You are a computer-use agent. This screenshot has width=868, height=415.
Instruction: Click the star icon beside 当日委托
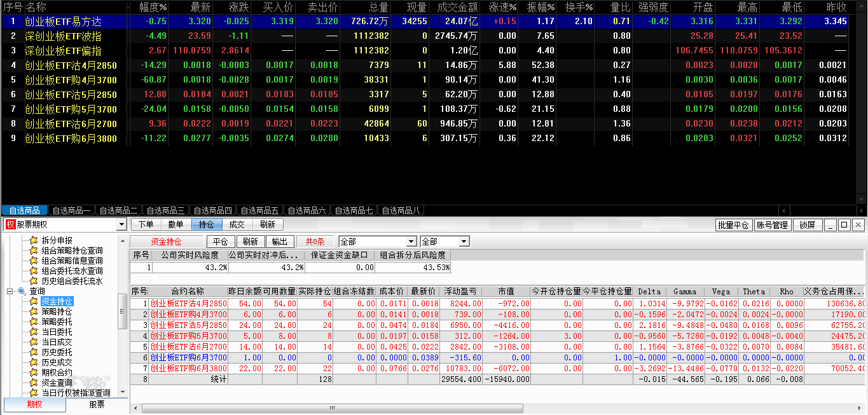pyautogui.click(x=34, y=332)
